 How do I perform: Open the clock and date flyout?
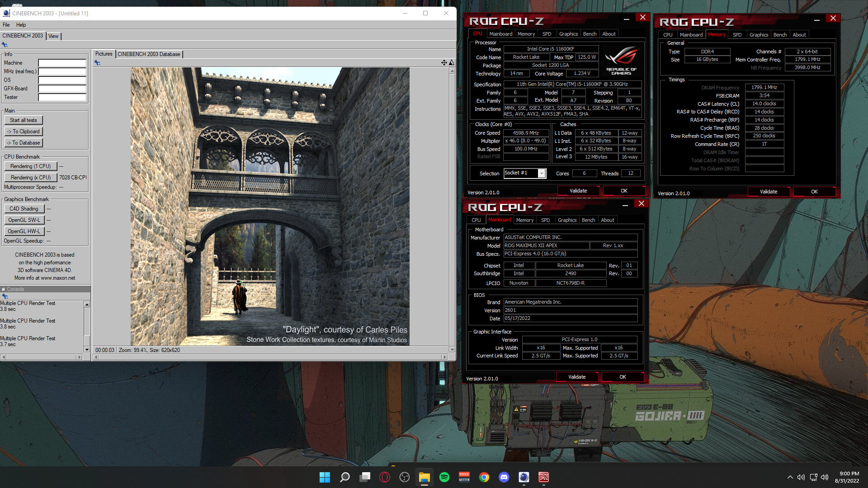pyautogui.click(x=847, y=477)
